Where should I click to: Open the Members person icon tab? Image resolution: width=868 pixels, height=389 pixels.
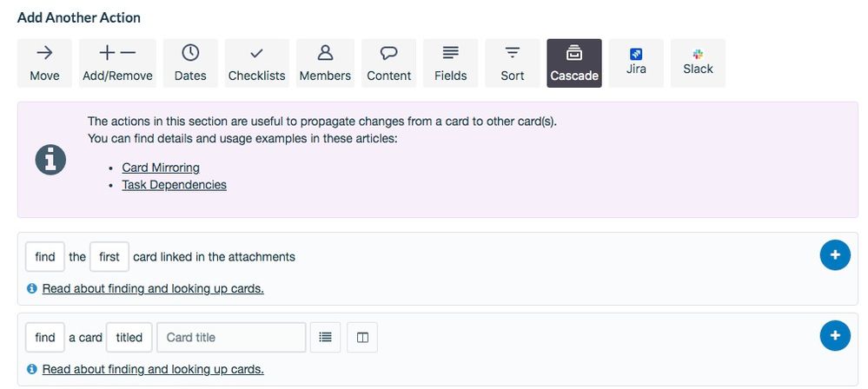click(325, 63)
